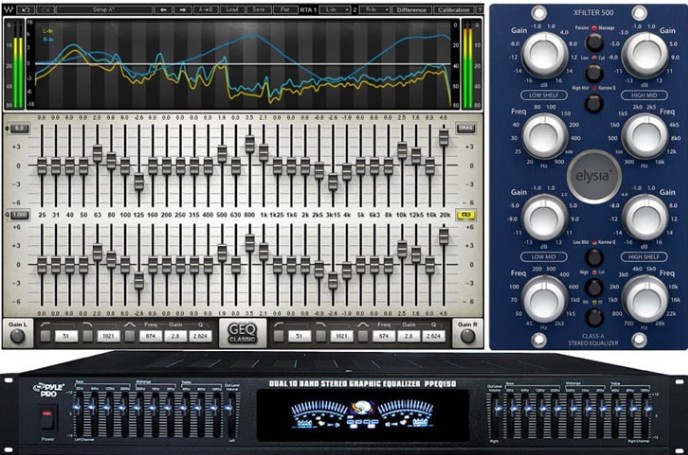Screen dimensions: 688x455
Task: Go to previous preset with left arrow
Action: click(163, 10)
